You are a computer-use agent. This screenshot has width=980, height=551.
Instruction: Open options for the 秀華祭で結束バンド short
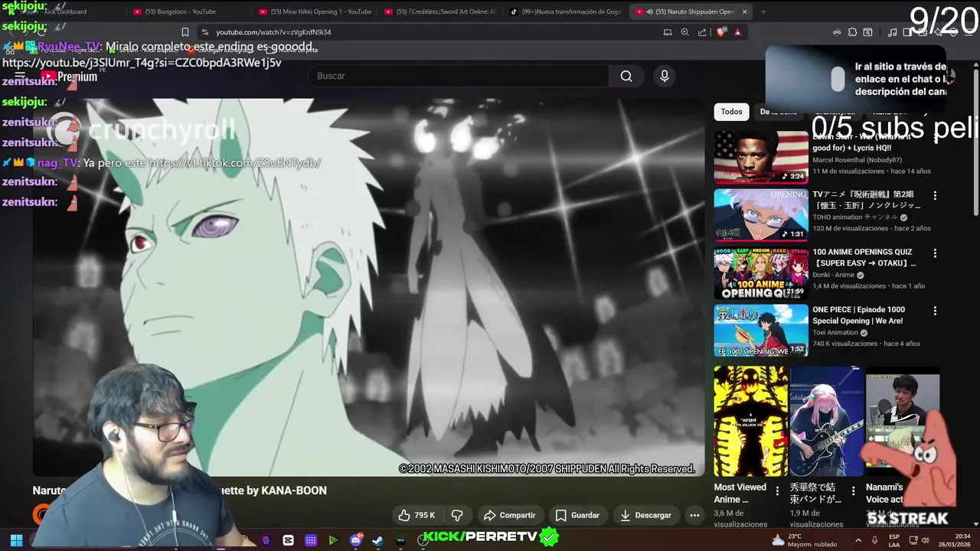[x=853, y=491]
